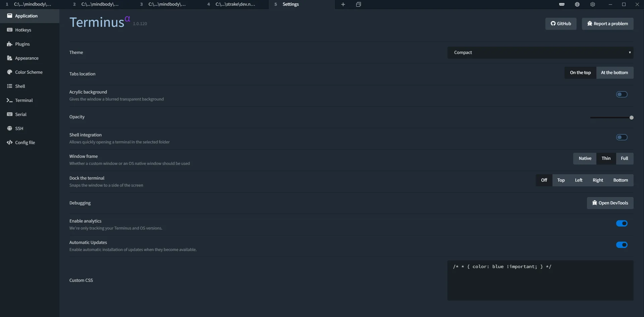Dock the terminal to the Top
The image size is (644, 317).
tap(561, 180)
